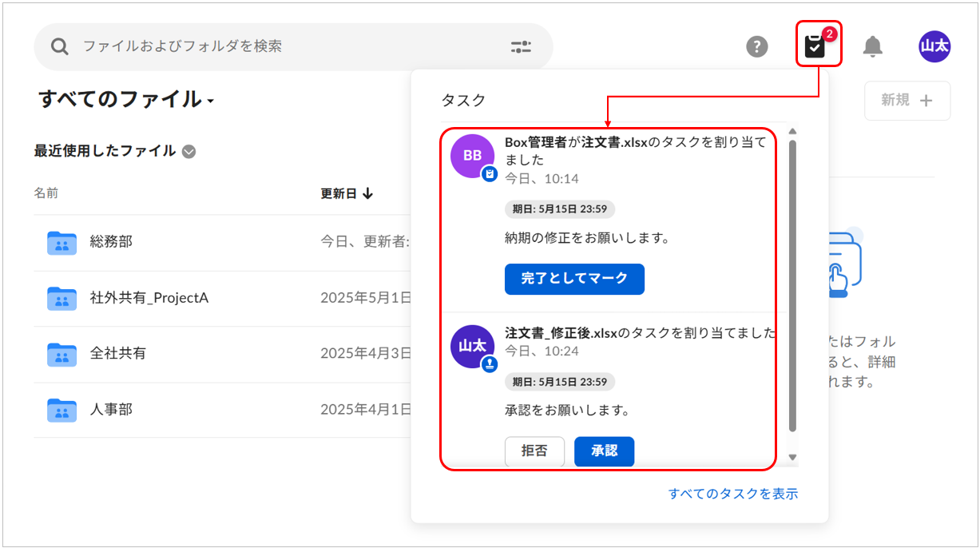Reject the task with 拒否 button
The width and height of the screenshot is (980, 548).
pyautogui.click(x=534, y=451)
